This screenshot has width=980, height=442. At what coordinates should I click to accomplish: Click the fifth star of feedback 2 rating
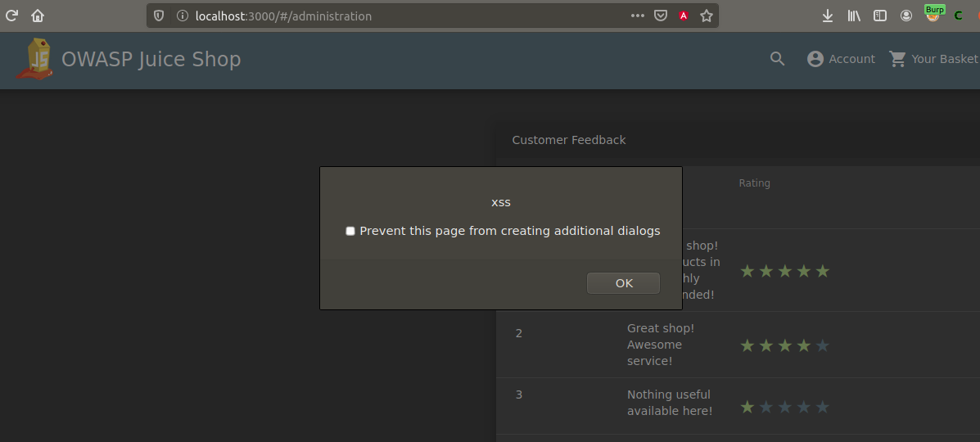[823, 345]
